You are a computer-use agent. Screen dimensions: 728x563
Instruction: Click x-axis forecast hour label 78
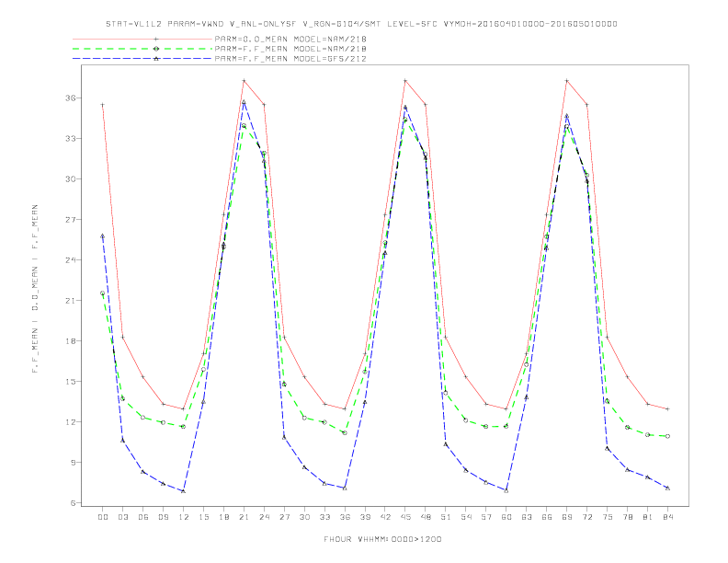point(627,517)
